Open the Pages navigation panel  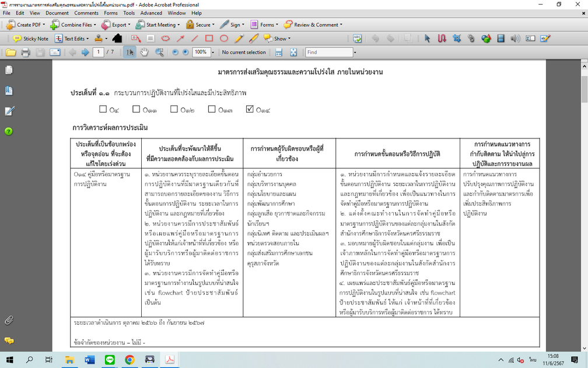(9, 70)
